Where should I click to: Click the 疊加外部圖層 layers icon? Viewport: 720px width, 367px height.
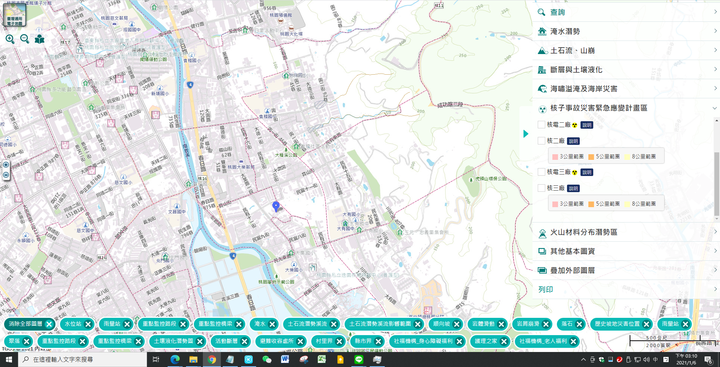click(x=542, y=271)
